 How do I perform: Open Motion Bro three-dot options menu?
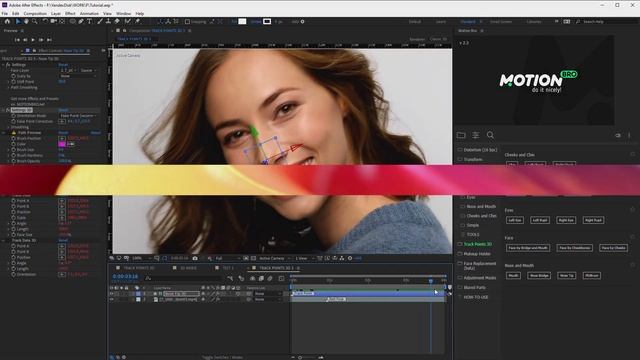pos(629,135)
